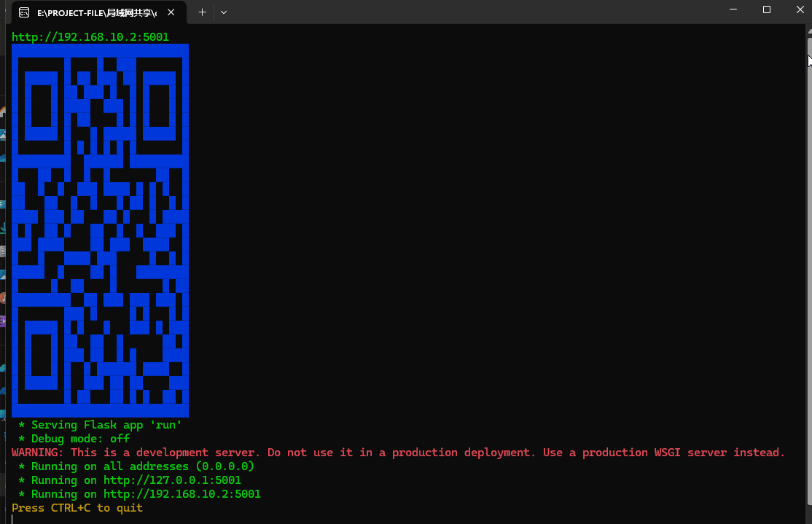The width and height of the screenshot is (812, 524).
Task: Close the terminal window
Action: pos(800,9)
